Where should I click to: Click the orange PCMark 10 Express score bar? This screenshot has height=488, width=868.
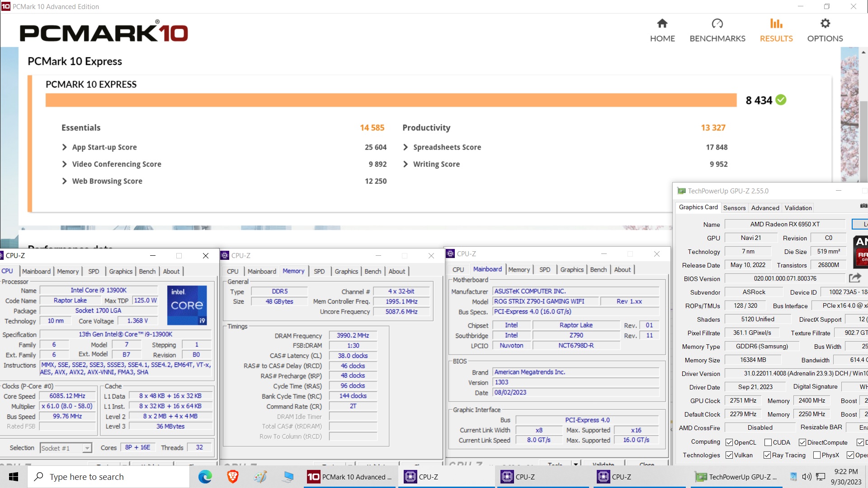pos(391,100)
